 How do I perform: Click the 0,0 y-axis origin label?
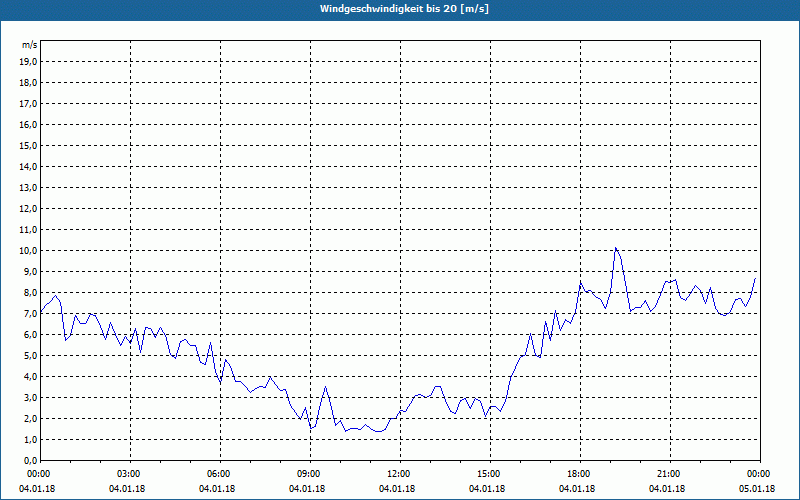31,460
